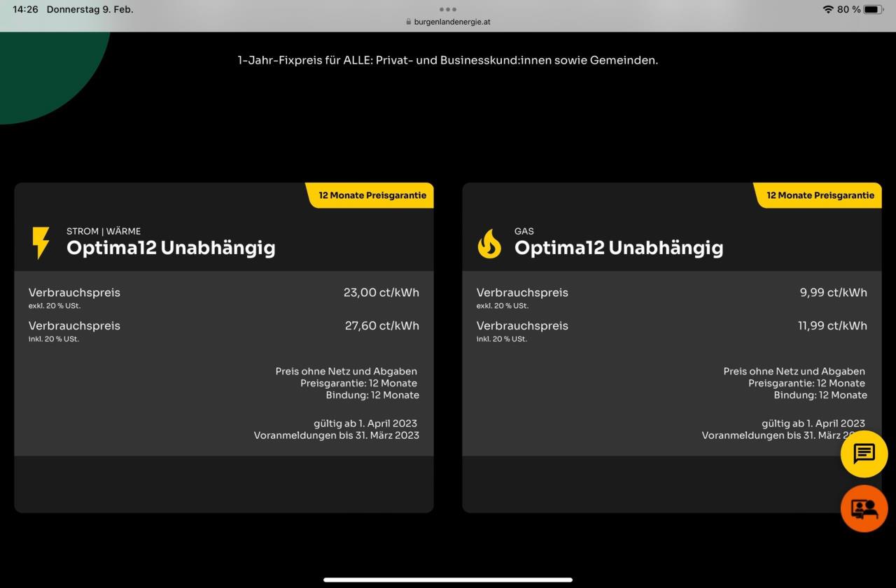Click electricity card Preis ohne Netz text

click(346, 372)
